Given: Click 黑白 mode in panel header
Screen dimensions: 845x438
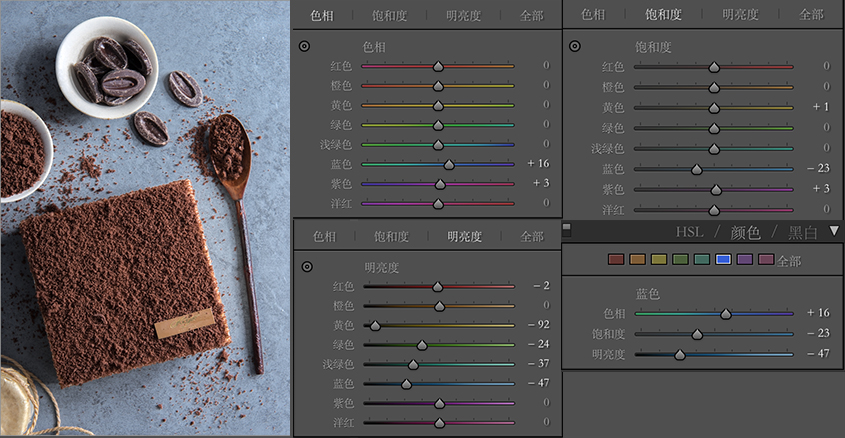Looking at the screenshot, I should tap(803, 232).
